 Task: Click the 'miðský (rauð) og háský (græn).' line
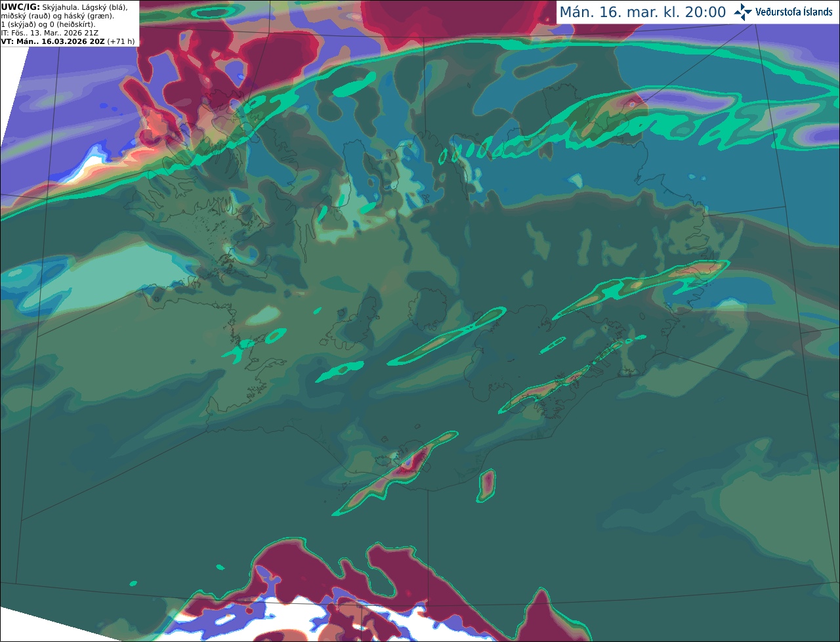click(57, 15)
